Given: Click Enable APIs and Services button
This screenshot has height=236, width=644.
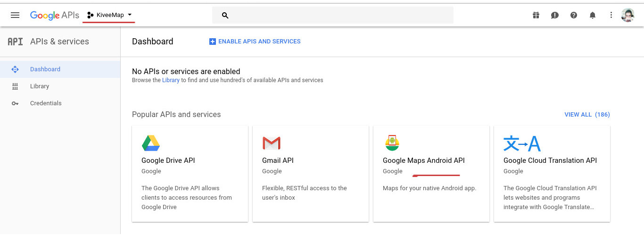Looking at the screenshot, I should point(255,42).
